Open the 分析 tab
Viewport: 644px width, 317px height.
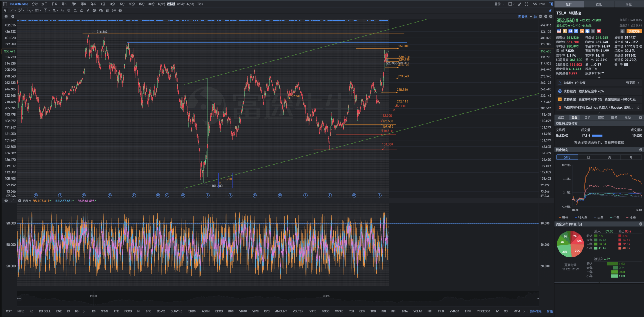[x=588, y=117]
